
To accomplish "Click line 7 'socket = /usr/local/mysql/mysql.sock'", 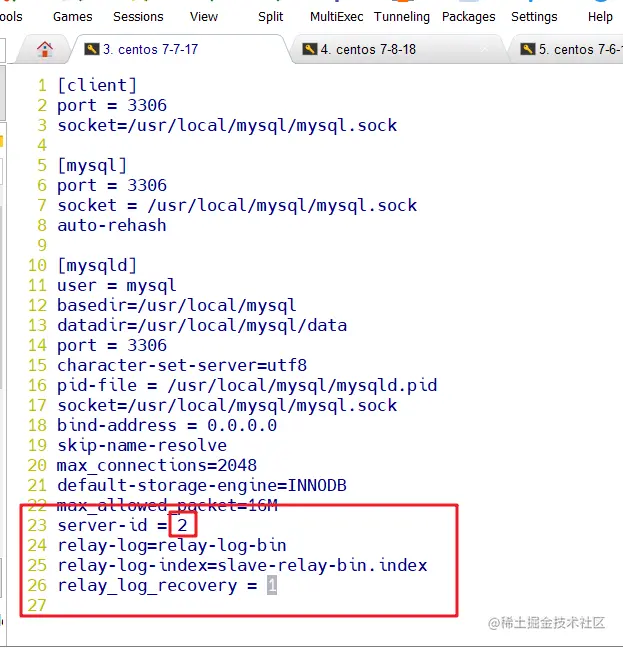I will (237, 206).
